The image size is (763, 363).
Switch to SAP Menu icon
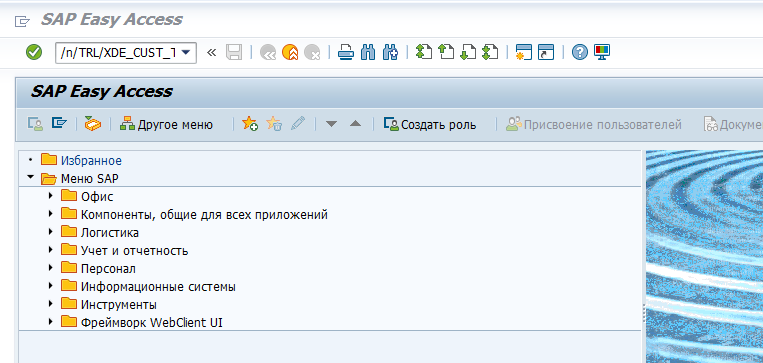[x=59, y=124]
